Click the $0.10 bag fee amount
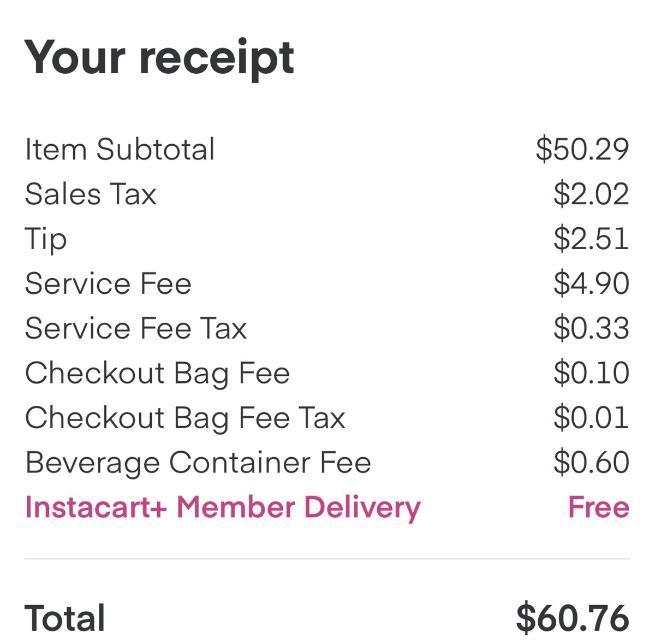The width and height of the screenshot is (655, 644). pos(591,373)
